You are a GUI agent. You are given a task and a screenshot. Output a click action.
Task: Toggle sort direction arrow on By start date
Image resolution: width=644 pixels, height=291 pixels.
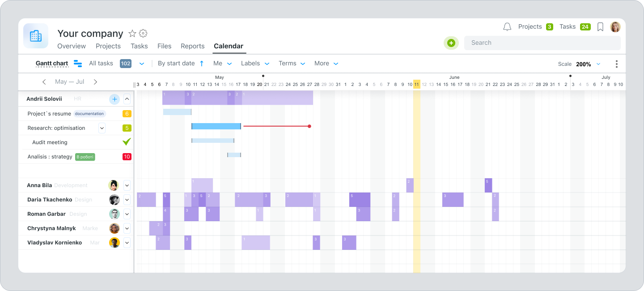pos(202,63)
